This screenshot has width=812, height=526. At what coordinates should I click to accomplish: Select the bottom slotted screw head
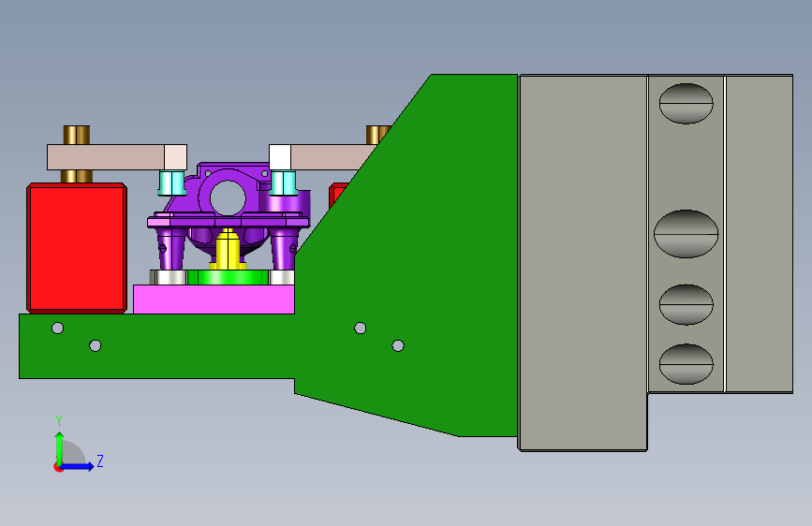coord(687,364)
